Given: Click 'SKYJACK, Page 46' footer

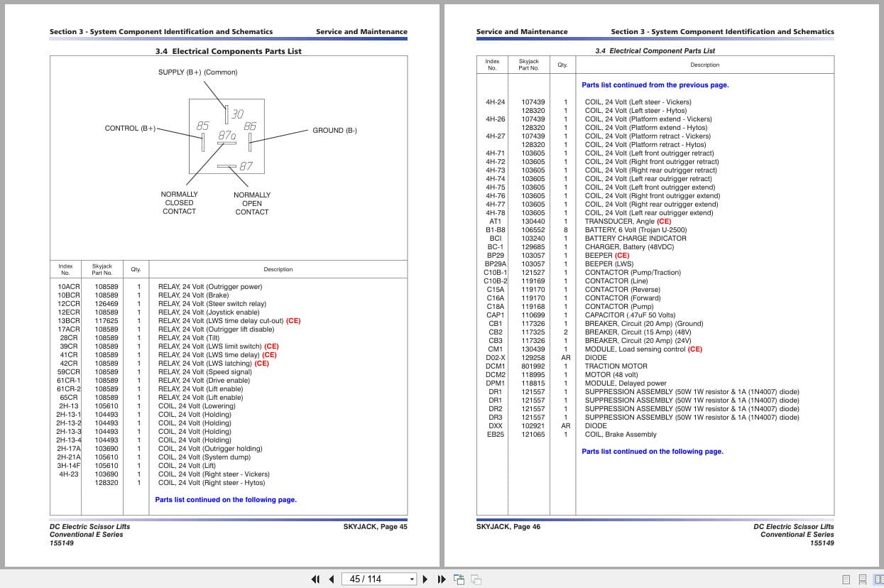Looking at the screenshot, I should pos(508,527).
